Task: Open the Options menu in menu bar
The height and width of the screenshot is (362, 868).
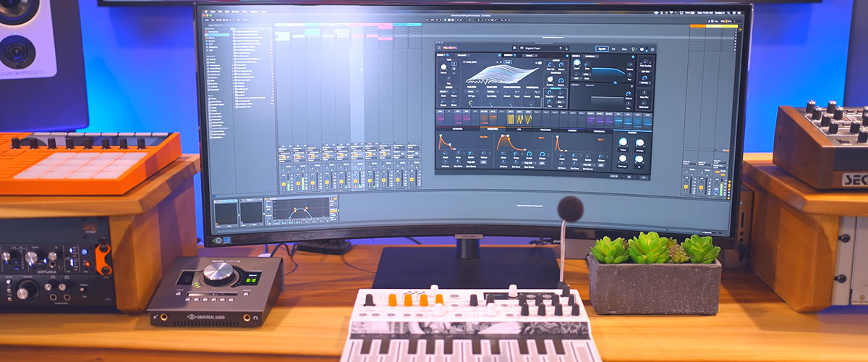Action: (x=254, y=12)
